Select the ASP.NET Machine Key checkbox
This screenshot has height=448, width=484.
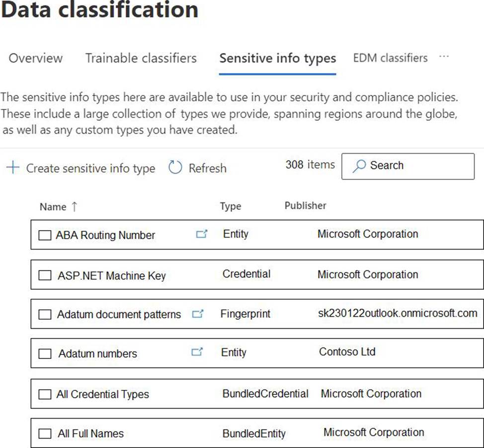pos(45,275)
